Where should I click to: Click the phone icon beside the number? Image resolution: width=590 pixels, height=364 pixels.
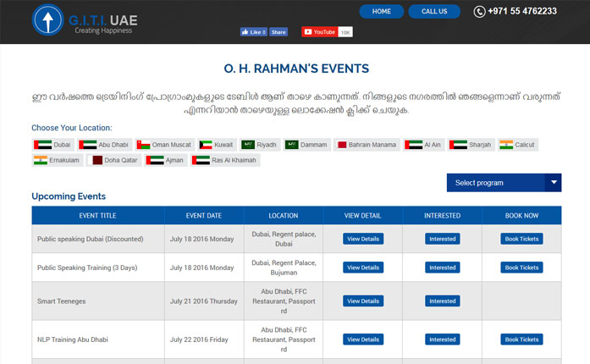(480, 12)
